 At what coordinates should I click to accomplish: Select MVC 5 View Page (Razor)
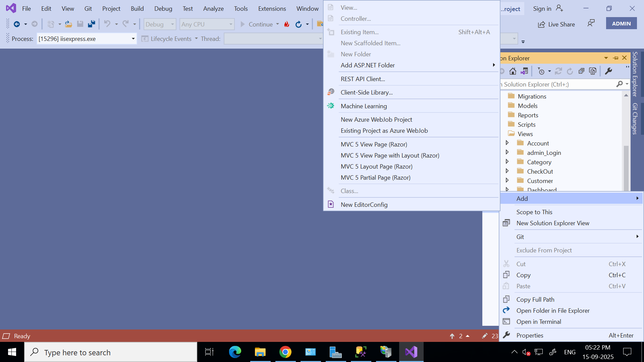click(x=374, y=144)
